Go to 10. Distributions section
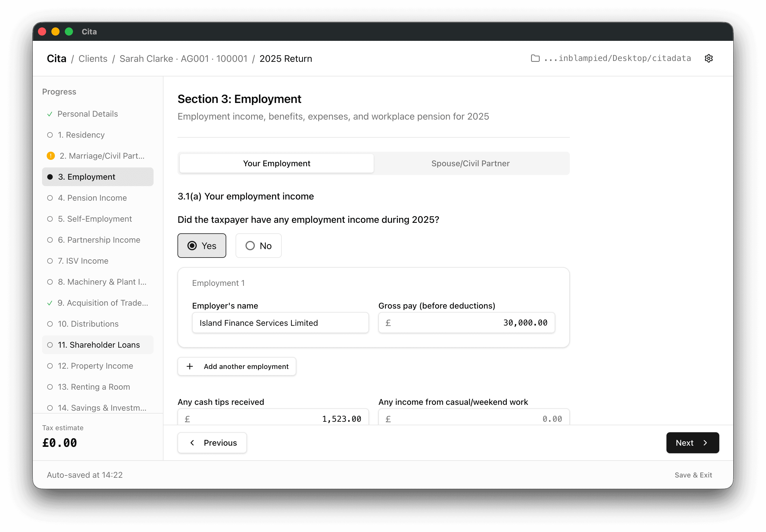This screenshot has width=766, height=532. [x=98, y=324]
